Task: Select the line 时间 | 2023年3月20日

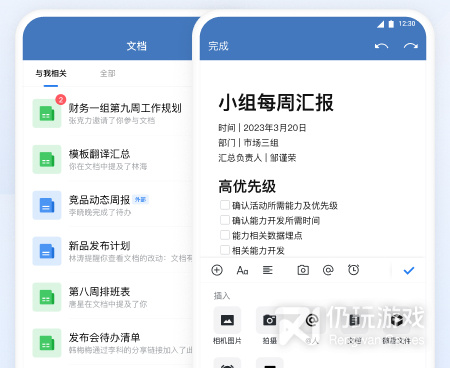Action: point(262,128)
